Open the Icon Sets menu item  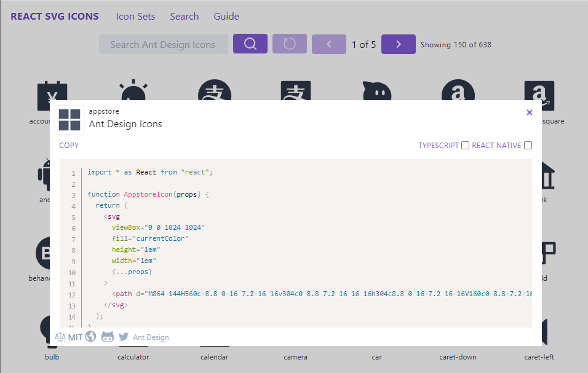[x=135, y=17]
